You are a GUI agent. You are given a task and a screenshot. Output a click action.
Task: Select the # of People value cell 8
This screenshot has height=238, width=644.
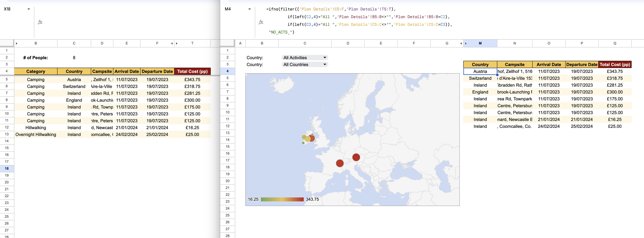tap(74, 58)
